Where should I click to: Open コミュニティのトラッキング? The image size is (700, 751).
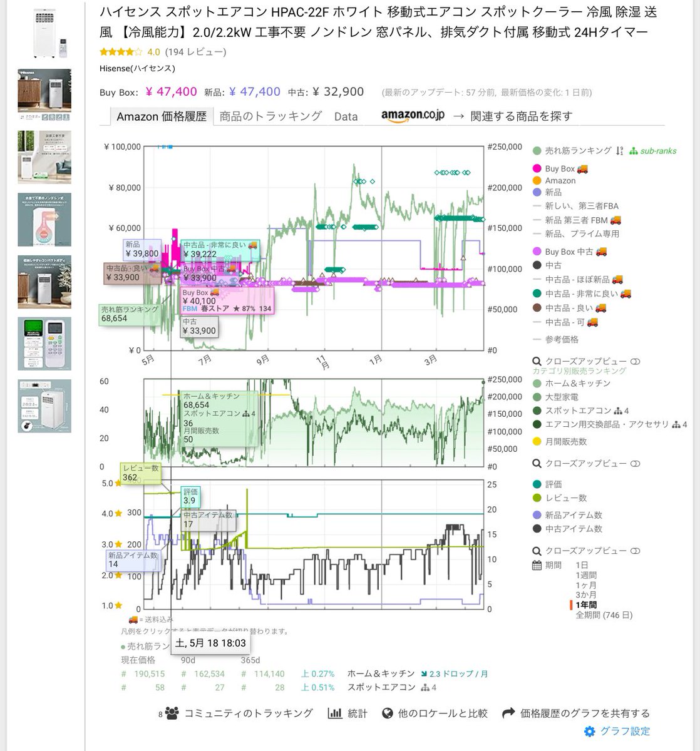tap(249, 713)
